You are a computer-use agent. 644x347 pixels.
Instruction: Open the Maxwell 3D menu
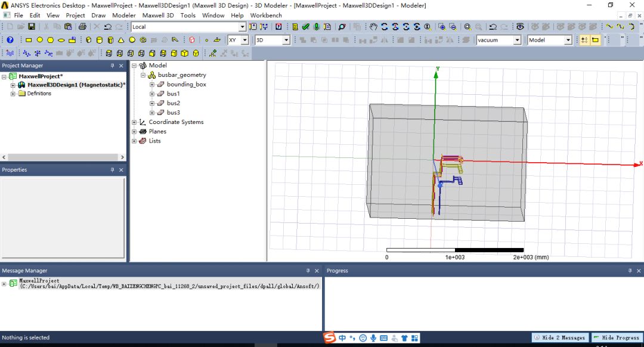158,15
